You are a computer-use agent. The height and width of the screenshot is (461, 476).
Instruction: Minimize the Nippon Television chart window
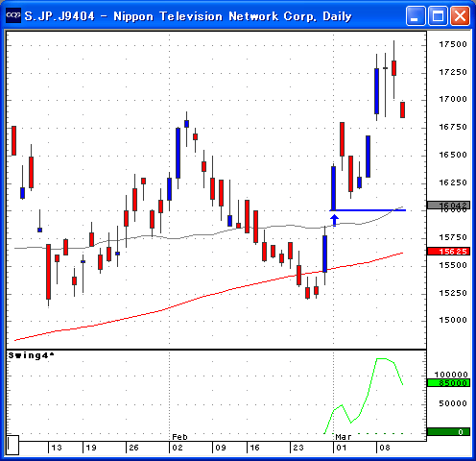[x=416, y=15]
